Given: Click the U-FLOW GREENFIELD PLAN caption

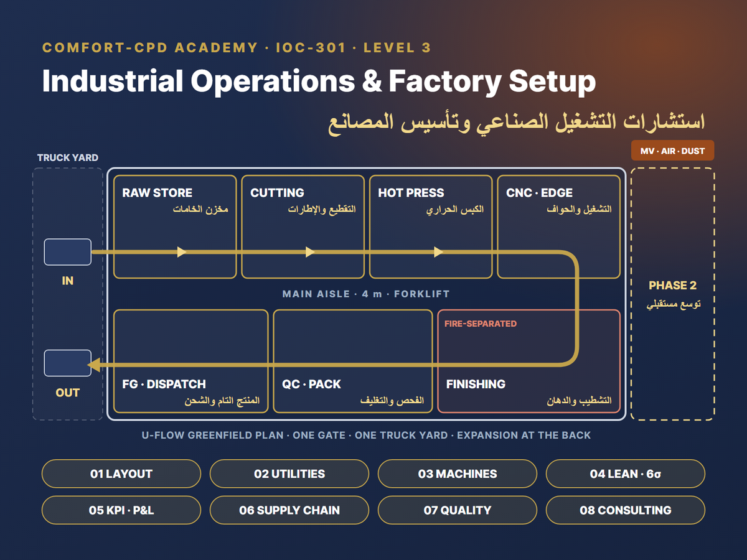Looking at the screenshot, I should tap(366, 435).
